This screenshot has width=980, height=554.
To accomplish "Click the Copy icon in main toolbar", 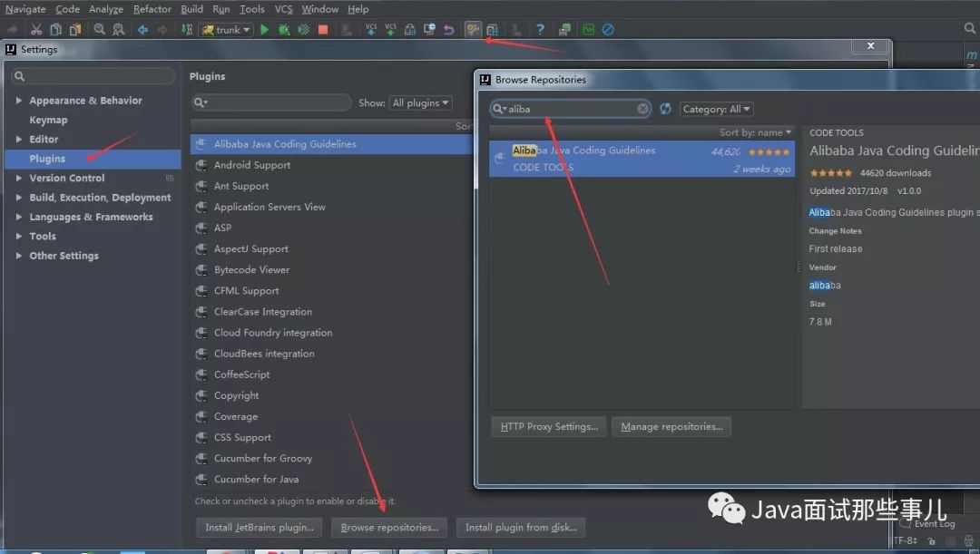I will click(55, 29).
